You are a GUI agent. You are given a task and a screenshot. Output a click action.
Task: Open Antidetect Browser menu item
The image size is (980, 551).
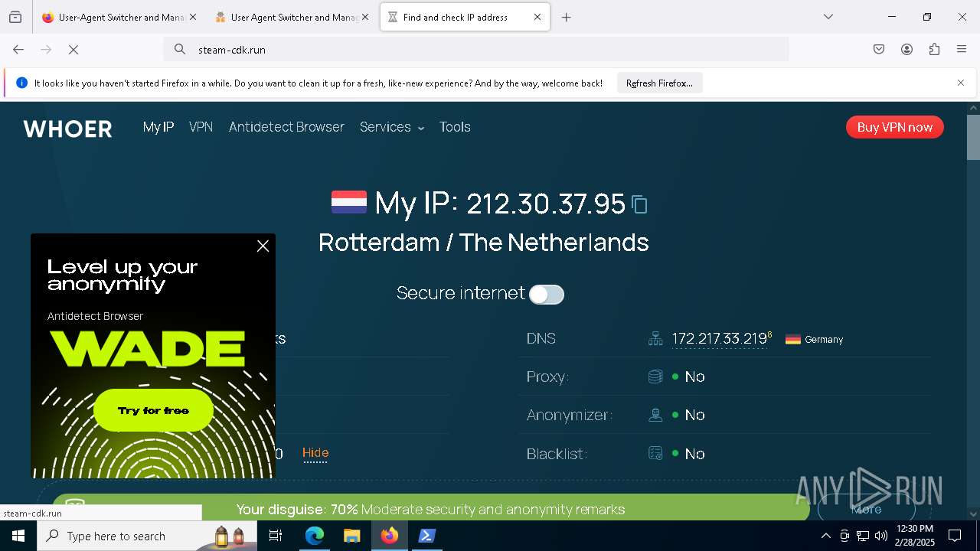(286, 127)
